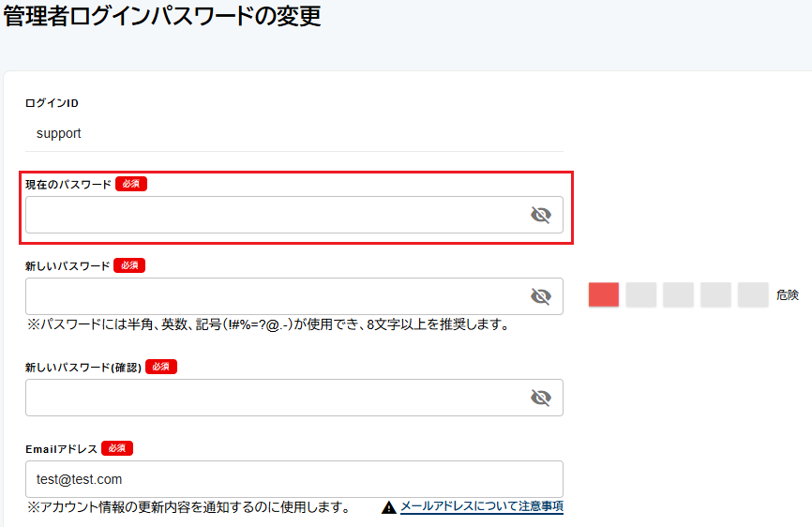The image size is (812, 527).
Task: Click the last gray strength block before 危険
Action: coord(753,294)
